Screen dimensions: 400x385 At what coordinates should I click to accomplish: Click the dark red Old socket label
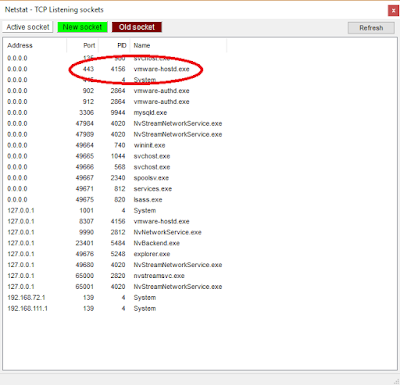pyautogui.click(x=137, y=27)
